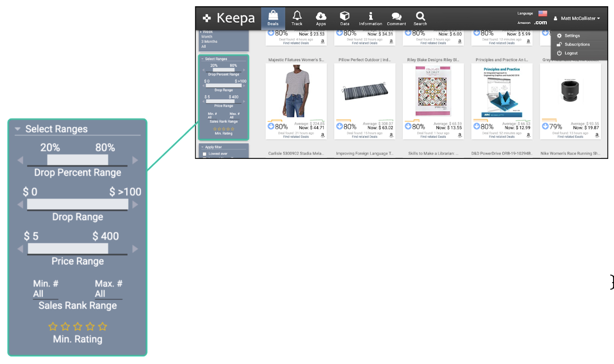Change language using the US flag
Viewport: 614px width, 364px height.
[543, 13]
